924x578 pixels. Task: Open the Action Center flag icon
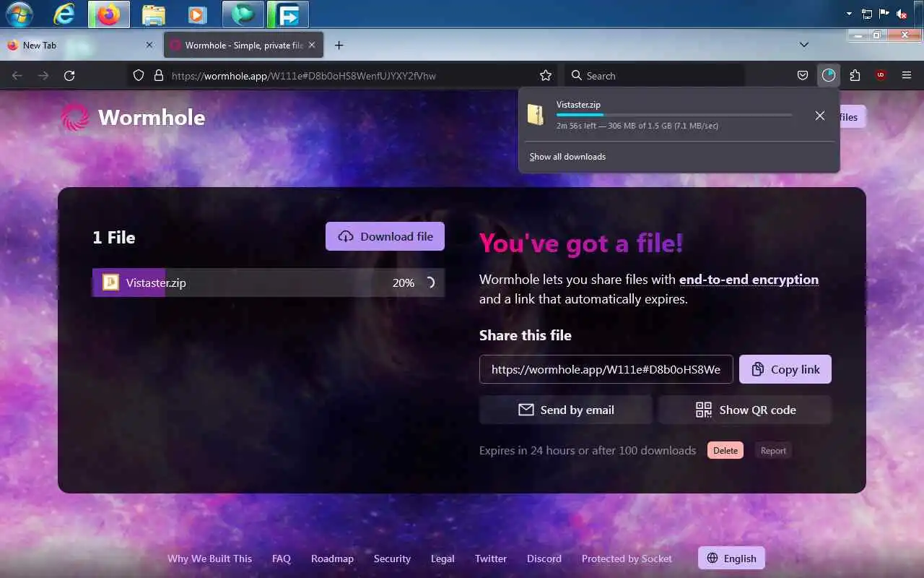pyautogui.click(x=884, y=14)
